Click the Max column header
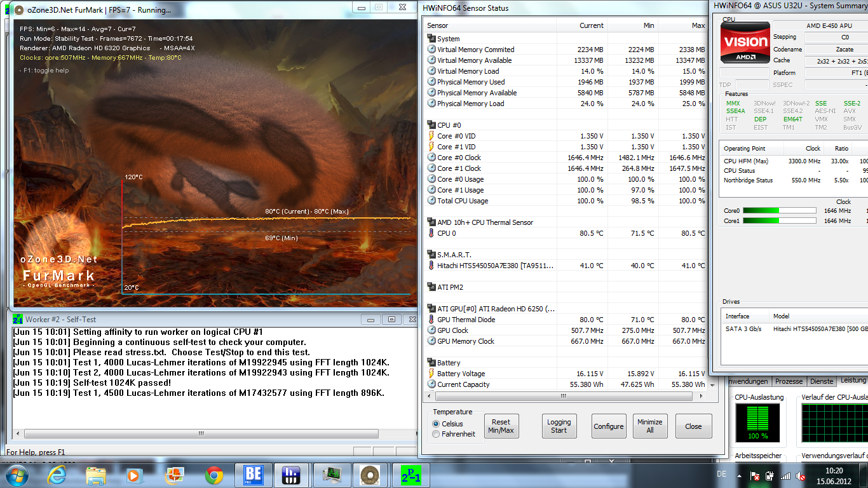 (x=682, y=25)
